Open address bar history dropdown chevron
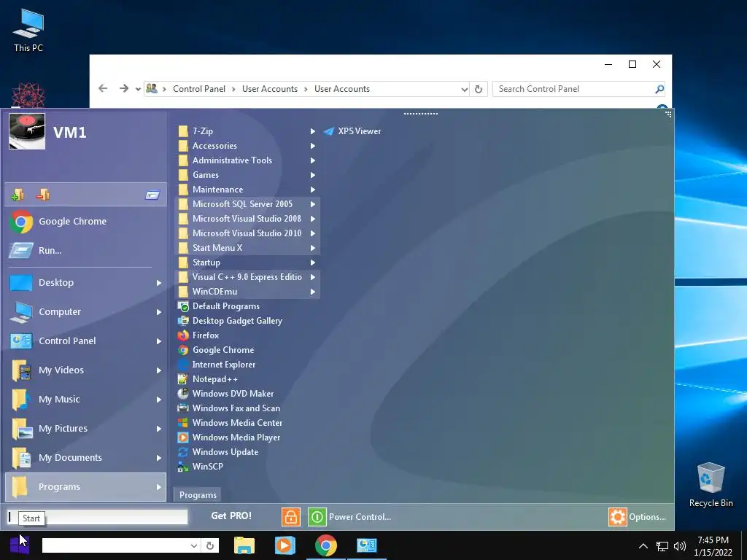The image size is (747, 560). (x=465, y=90)
